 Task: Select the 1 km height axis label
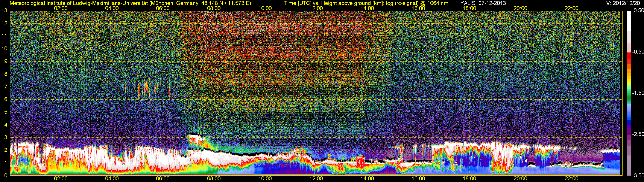(x=6, y=163)
